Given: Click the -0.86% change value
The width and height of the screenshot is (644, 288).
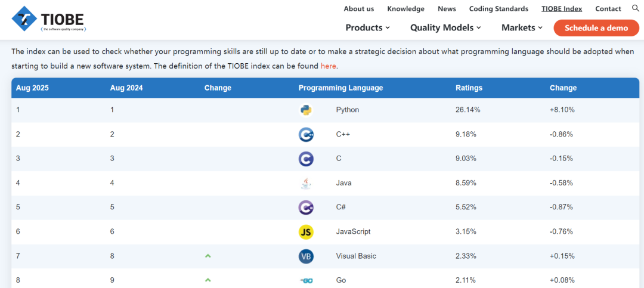Looking at the screenshot, I should click(562, 134).
